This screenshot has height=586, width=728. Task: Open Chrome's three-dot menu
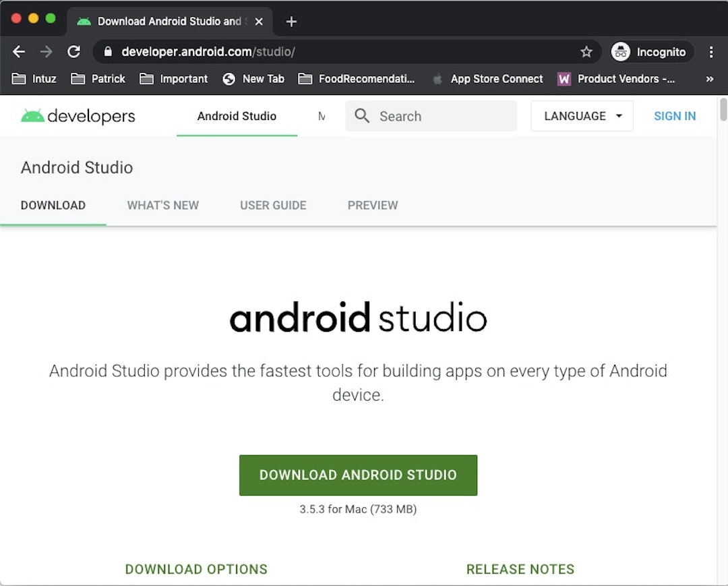(x=711, y=51)
